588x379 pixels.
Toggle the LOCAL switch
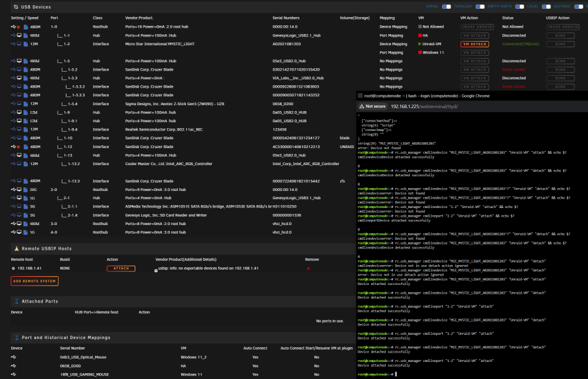click(546, 6)
